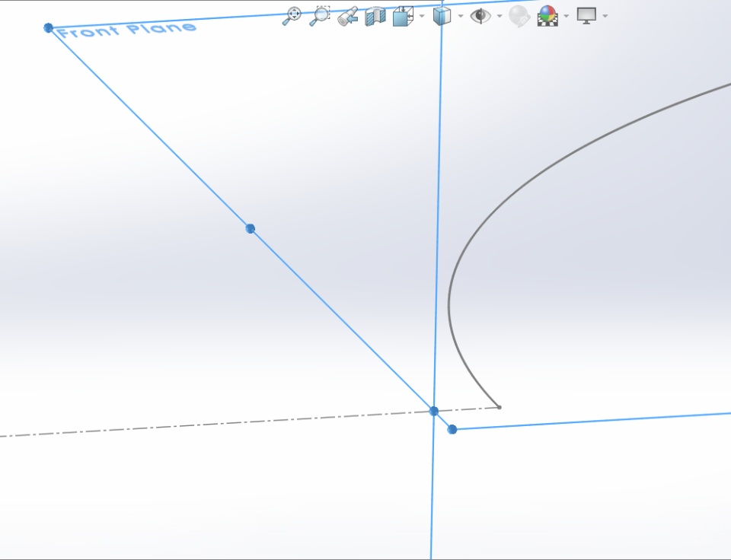The image size is (731, 560).
Task: Select the gray curve endpoint
Action: click(x=500, y=407)
